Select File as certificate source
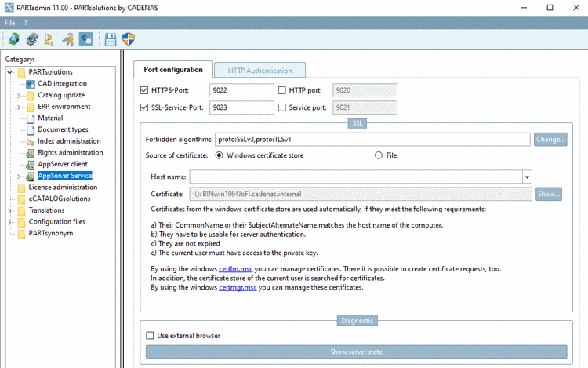The image size is (588, 368). point(379,155)
